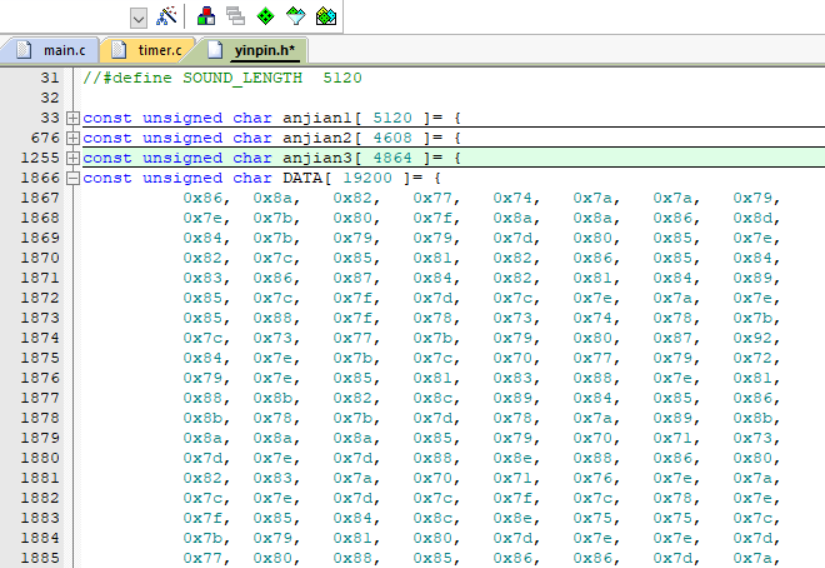Expand the anjian3 array fold
Viewport: 825px width, 568px height.
(x=73, y=158)
